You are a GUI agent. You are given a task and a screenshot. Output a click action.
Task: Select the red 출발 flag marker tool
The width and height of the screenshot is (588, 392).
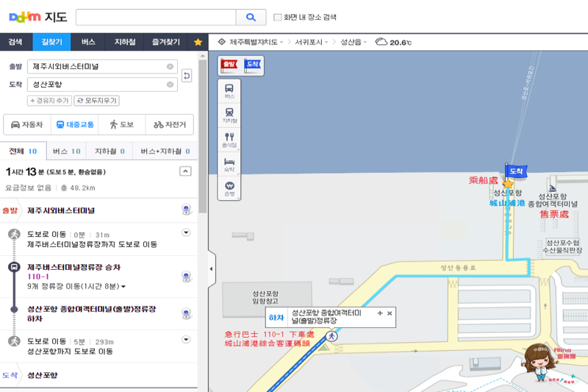[229, 65]
